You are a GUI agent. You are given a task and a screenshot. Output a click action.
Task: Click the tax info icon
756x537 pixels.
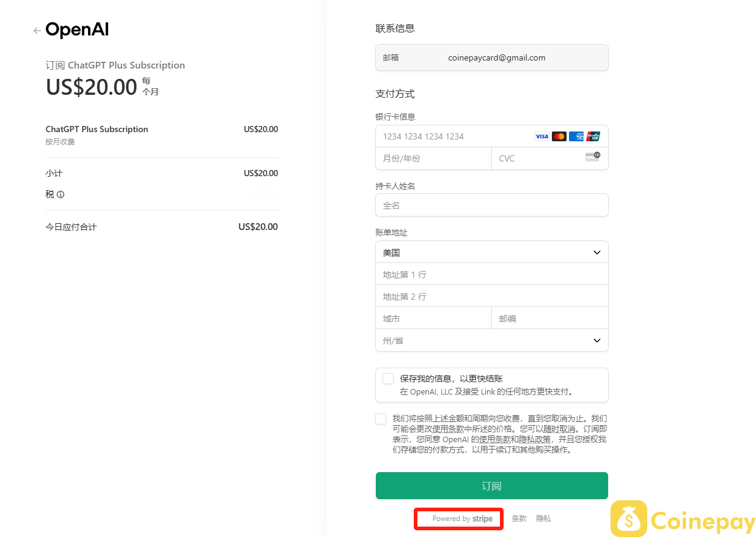(x=61, y=194)
